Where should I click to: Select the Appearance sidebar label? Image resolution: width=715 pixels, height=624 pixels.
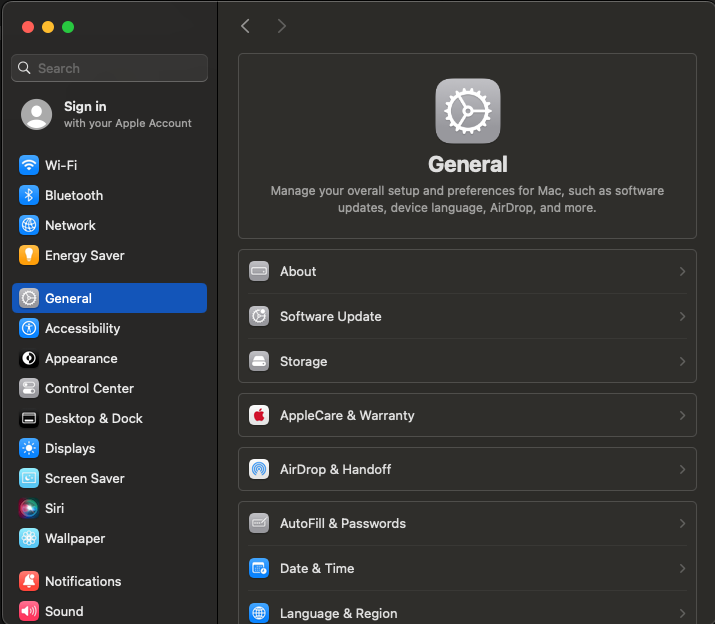[x=81, y=359]
